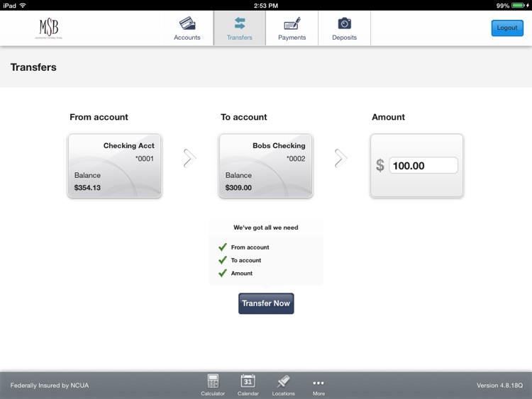
Task: Click the chevron after To account card
Action: (340, 158)
